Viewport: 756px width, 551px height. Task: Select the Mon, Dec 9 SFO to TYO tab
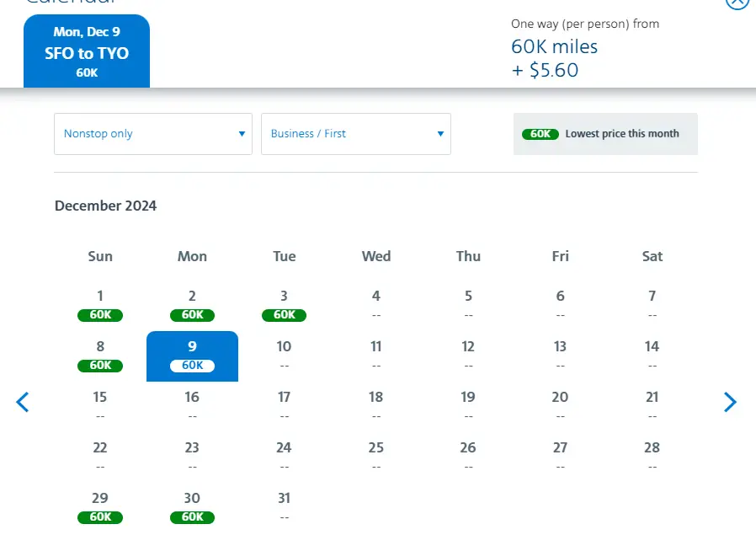pyautogui.click(x=87, y=52)
